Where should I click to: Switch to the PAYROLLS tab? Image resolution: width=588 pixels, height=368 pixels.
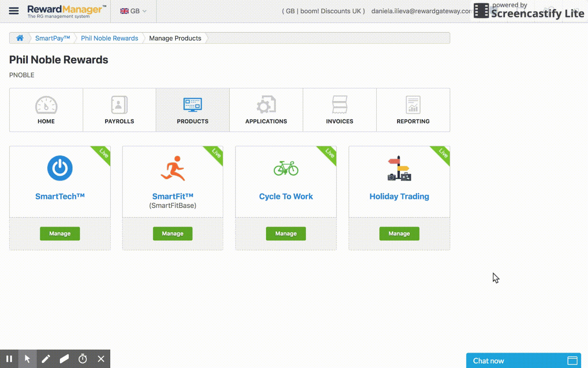click(x=119, y=110)
